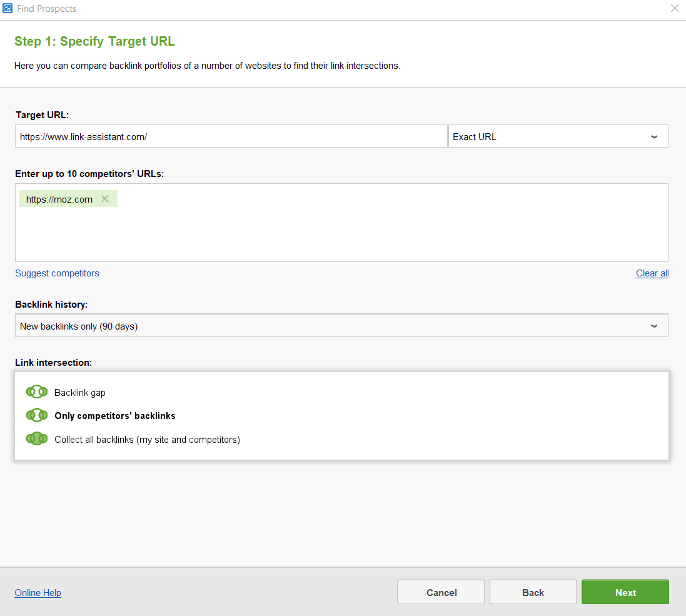Screen dimensions: 686x616
Task: Focus the Target URL input field
Action: (x=231, y=136)
